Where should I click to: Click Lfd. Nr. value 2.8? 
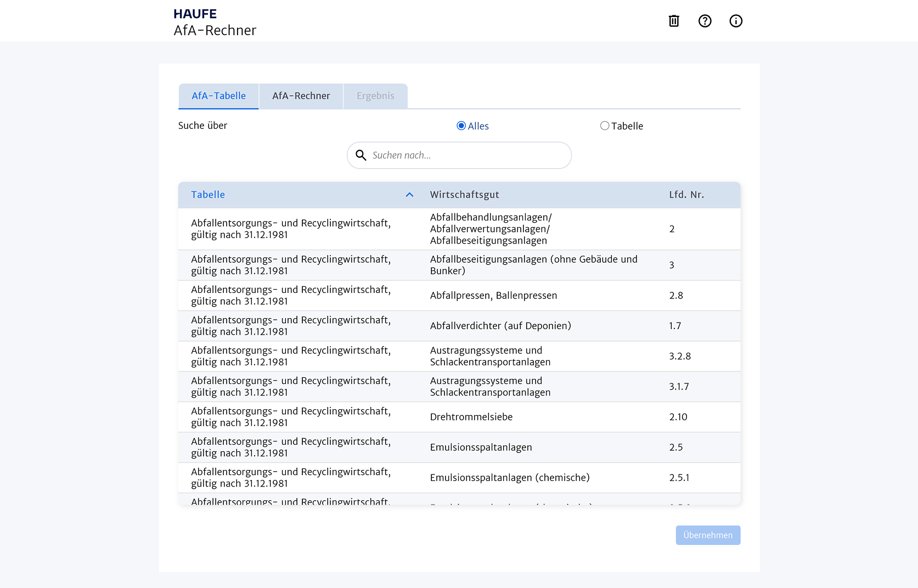(676, 296)
